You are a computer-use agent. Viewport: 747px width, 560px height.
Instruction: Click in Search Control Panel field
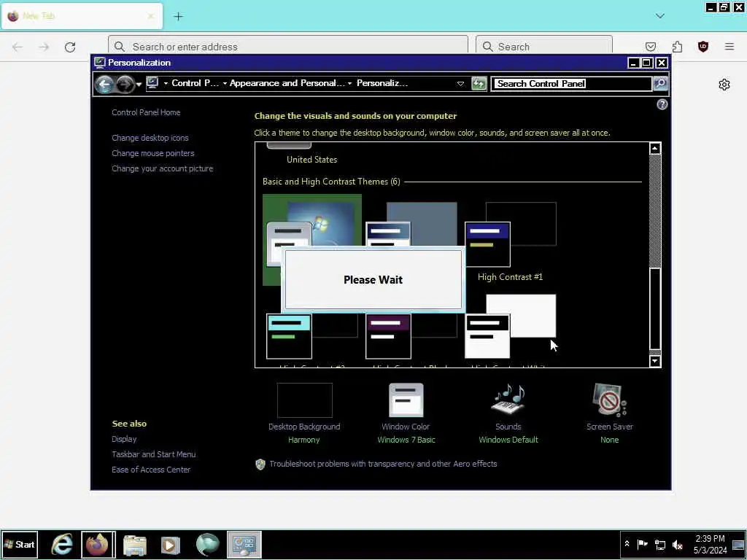(x=571, y=84)
